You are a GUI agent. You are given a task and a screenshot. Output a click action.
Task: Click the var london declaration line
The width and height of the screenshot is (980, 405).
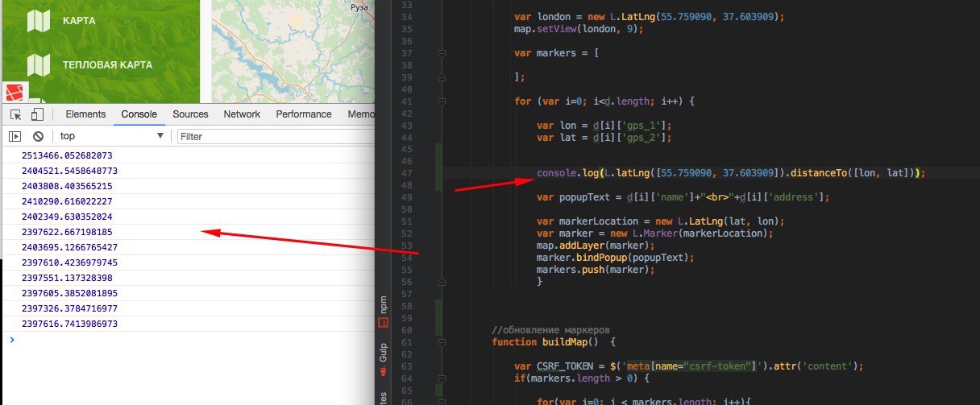[649, 17]
